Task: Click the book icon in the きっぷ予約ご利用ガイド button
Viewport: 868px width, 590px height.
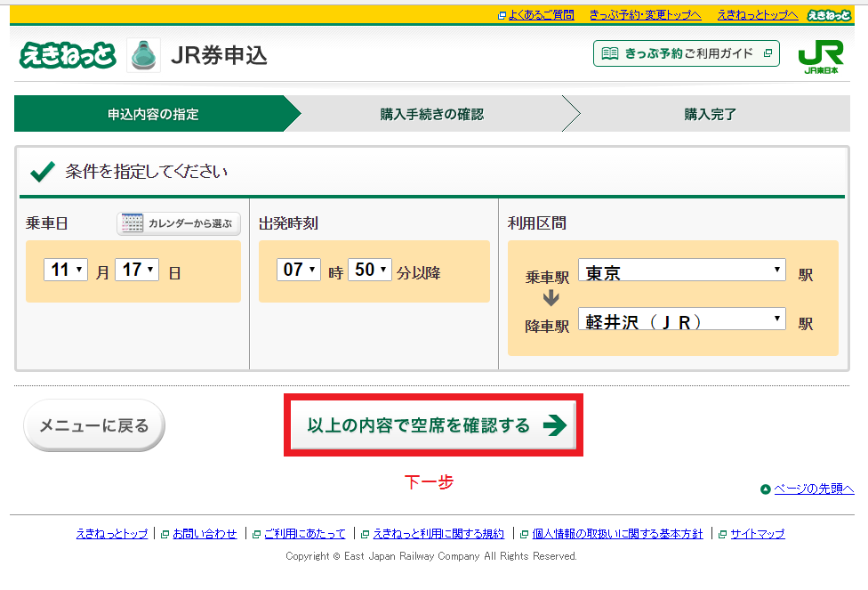Action: coord(609,53)
